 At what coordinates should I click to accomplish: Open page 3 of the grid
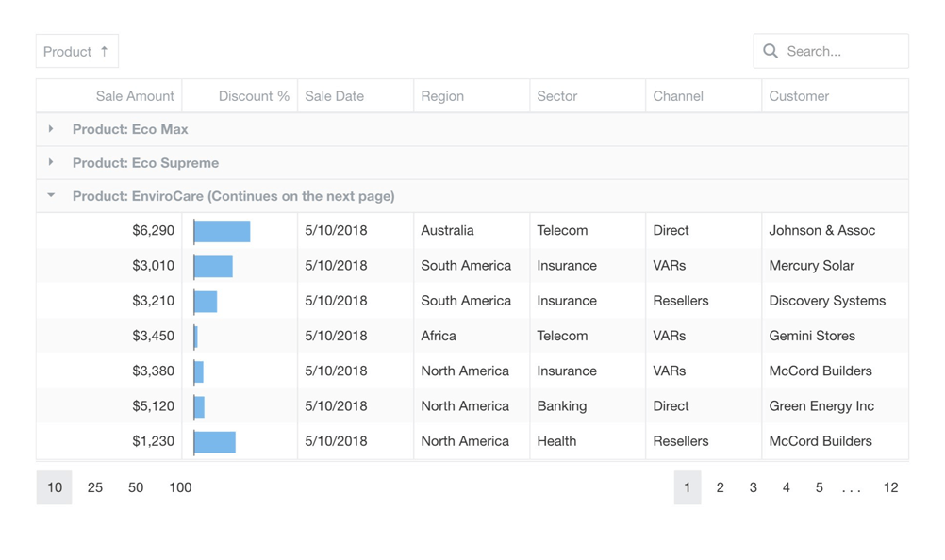[x=753, y=487]
